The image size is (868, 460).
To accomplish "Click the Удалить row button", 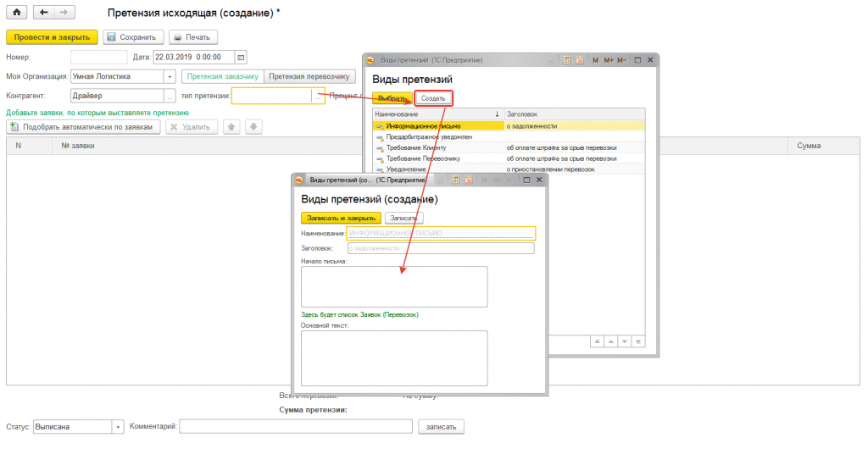I will 191,127.
